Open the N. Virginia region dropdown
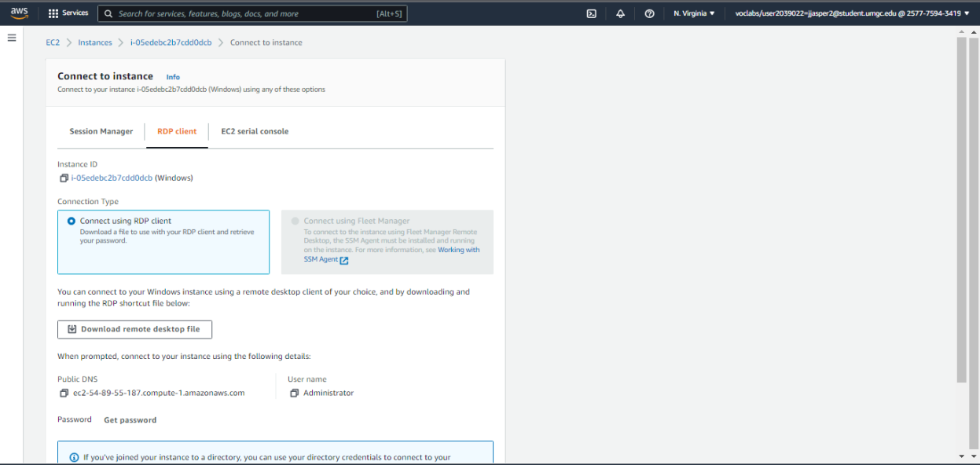This screenshot has height=465, width=980. tap(695, 13)
